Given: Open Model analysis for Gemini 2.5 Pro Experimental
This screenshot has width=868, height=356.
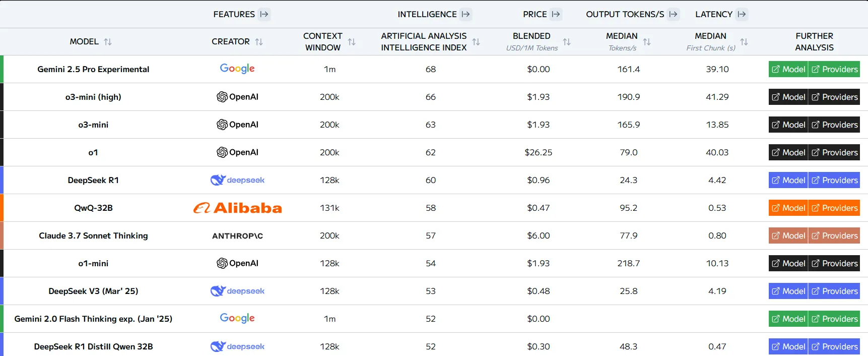Looking at the screenshot, I should pos(788,69).
